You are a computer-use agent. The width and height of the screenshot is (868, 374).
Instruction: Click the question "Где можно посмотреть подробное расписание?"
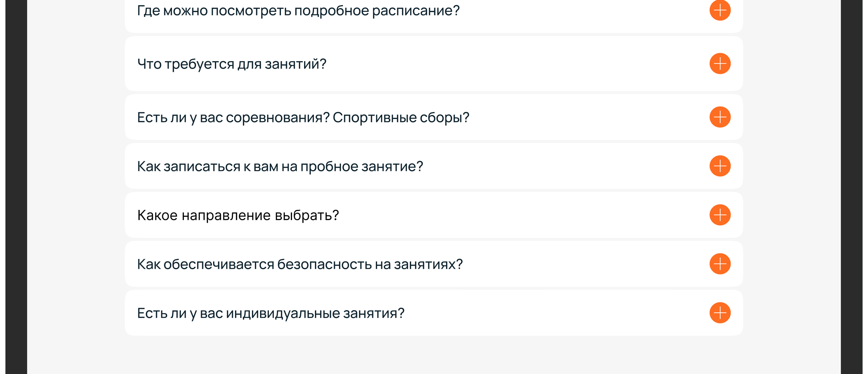pyautogui.click(x=299, y=11)
